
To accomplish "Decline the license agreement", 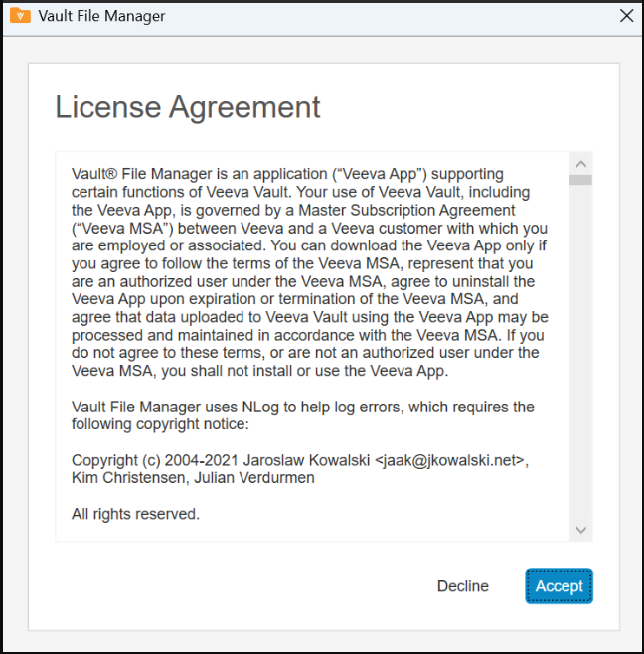I will pos(462,586).
